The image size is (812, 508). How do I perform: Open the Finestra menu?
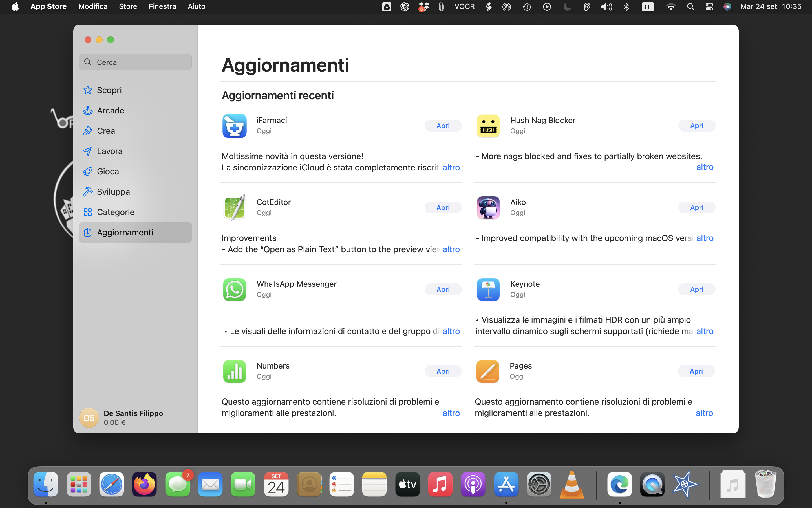pyautogui.click(x=162, y=7)
